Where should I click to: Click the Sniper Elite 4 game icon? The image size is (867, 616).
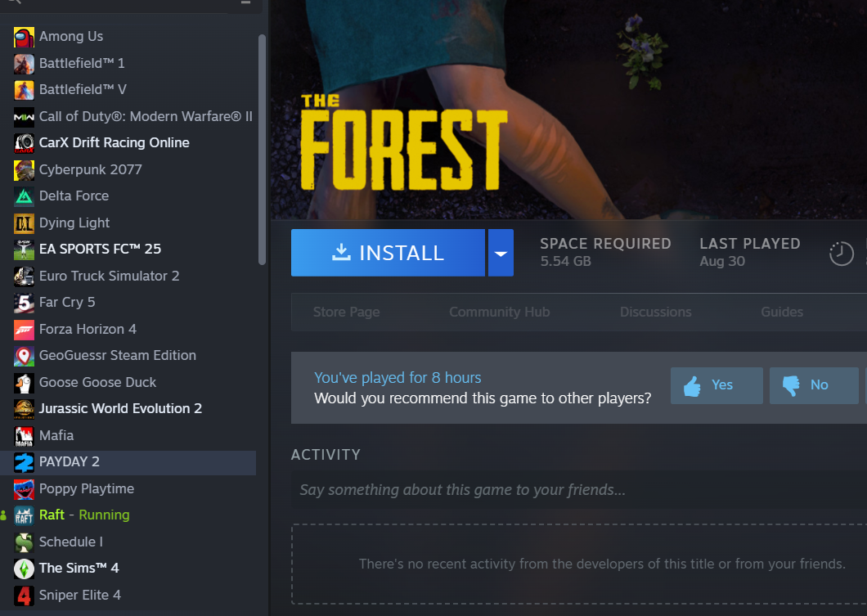24,596
